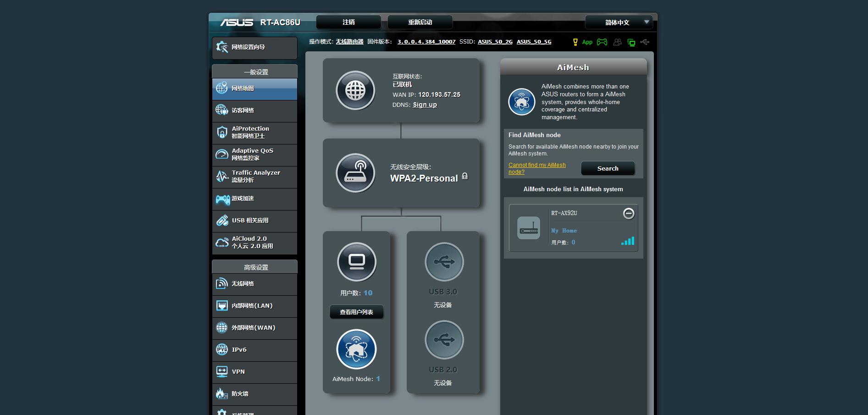Viewport: 868px width, 415px height.
Task: Open Traffic Analyzer in the sidebar
Action: click(254, 177)
